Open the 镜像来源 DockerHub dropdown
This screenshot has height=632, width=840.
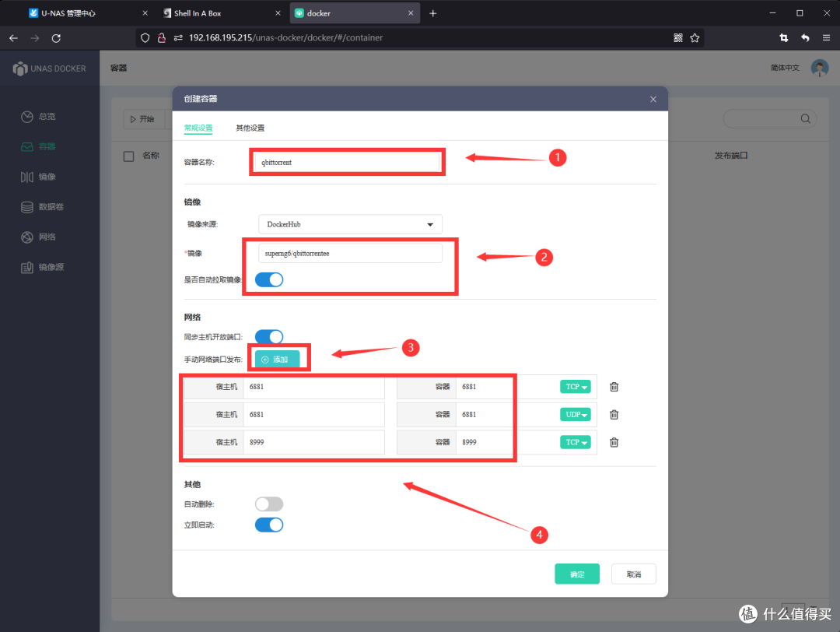click(350, 224)
